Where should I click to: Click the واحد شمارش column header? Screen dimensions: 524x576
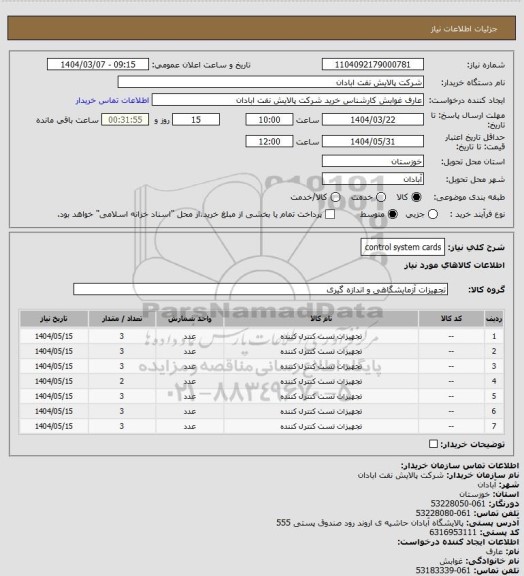click(x=190, y=318)
